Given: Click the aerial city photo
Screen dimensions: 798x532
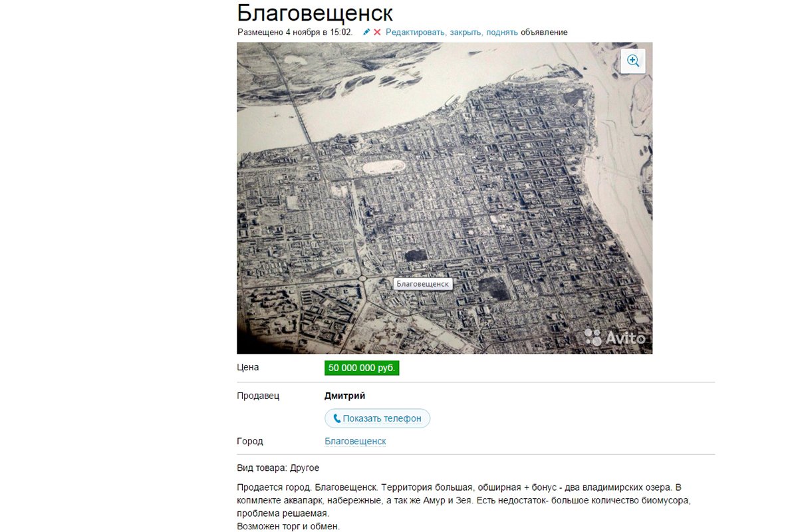Looking at the screenshot, I should click(444, 198).
